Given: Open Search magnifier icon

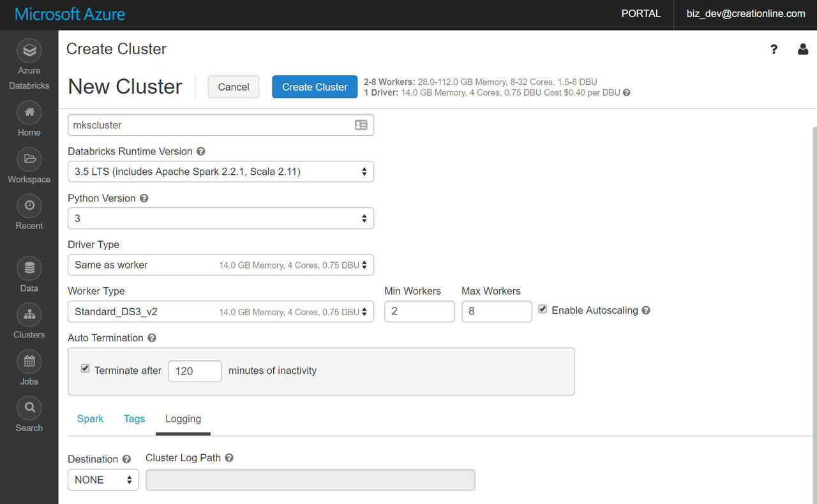Looking at the screenshot, I should 29,408.
